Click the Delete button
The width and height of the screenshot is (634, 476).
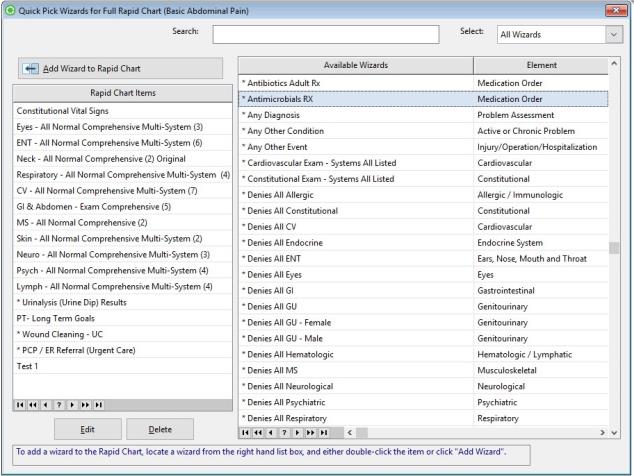(160, 429)
